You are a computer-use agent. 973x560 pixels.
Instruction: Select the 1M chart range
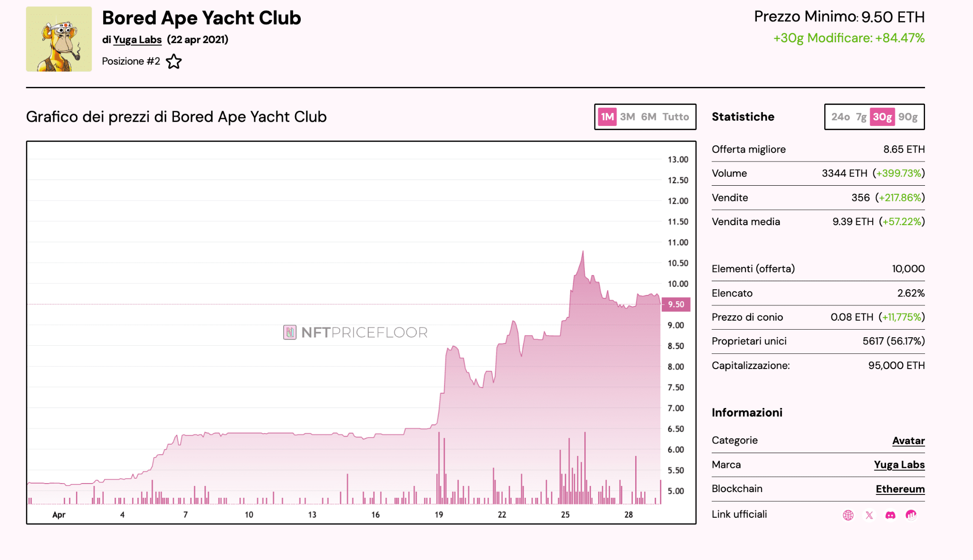coord(607,117)
